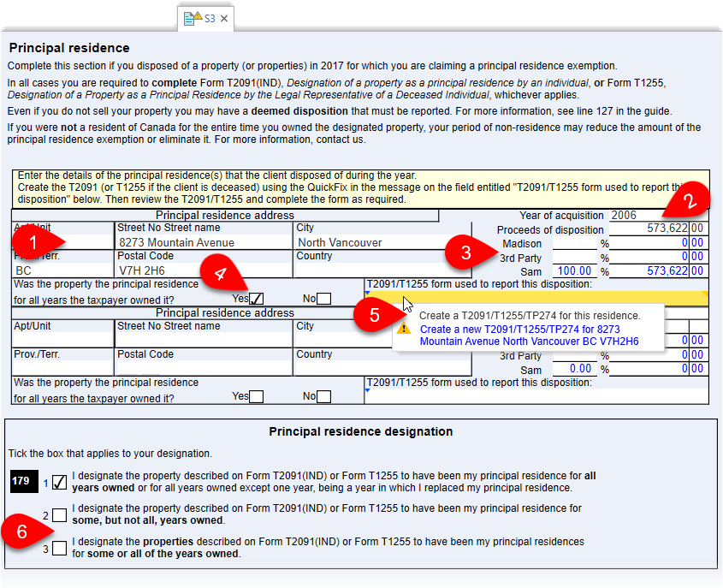Switch to the S3 tab

tap(205, 19)
